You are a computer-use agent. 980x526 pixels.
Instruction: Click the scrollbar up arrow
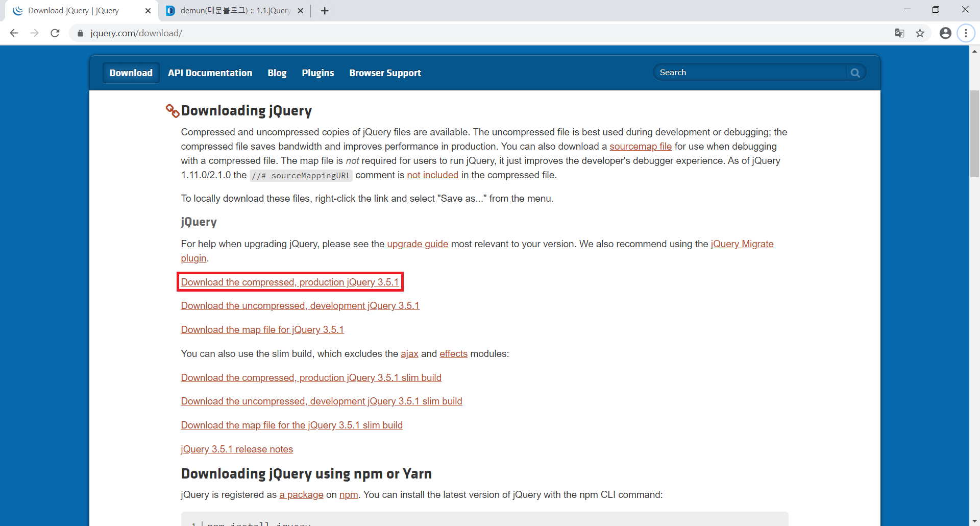tap(974, 51)
